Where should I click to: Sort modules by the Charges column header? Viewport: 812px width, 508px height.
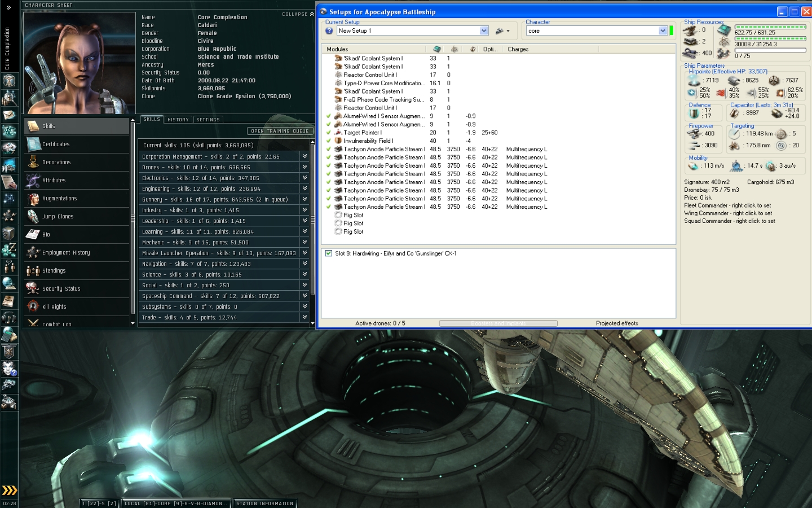pos(518,49)
